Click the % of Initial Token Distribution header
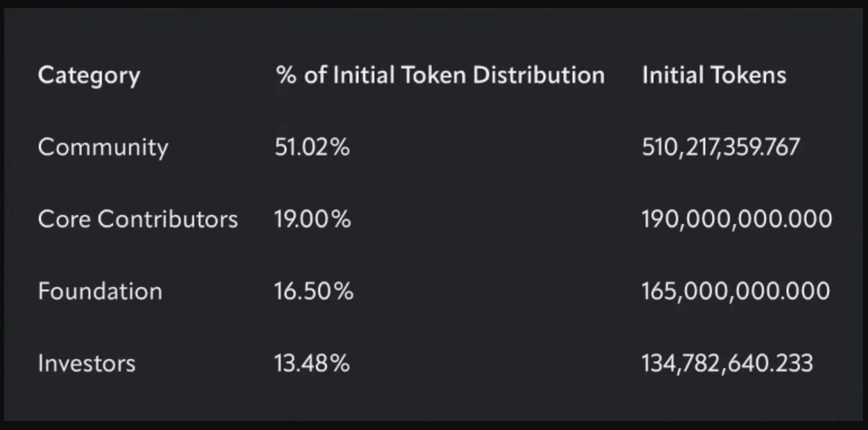This screenshot has width=868, height=430. point(440,75)
